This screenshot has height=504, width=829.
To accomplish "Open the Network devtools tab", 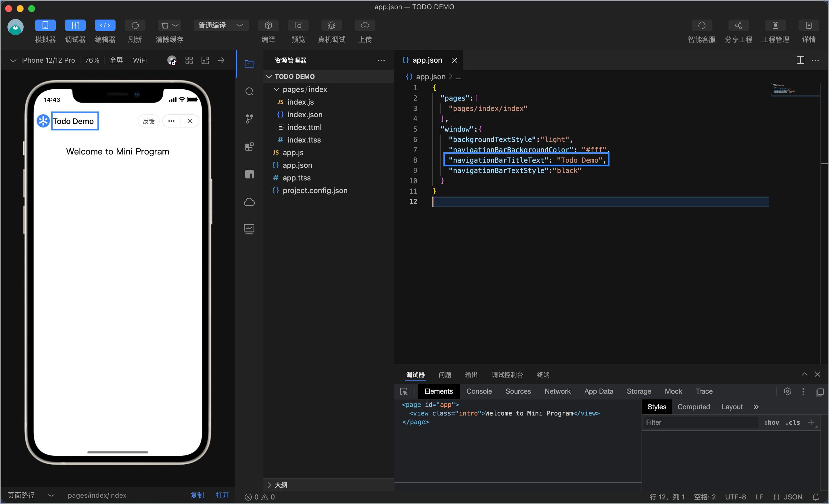I will click(557, 391).
